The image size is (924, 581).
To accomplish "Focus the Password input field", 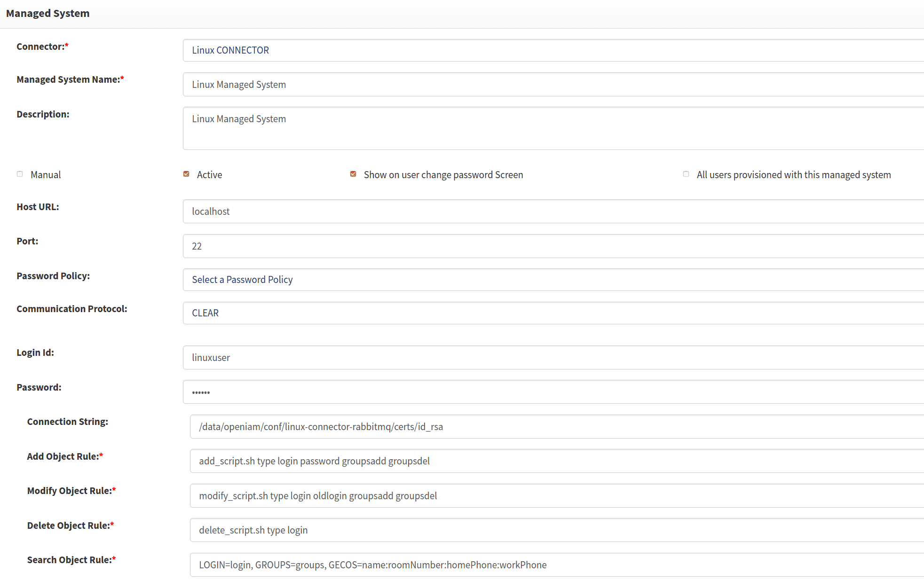I will 553,392.
